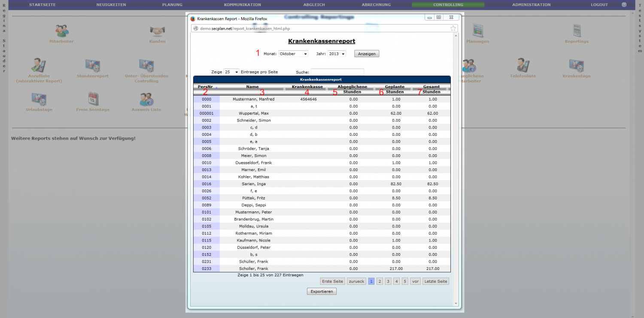Open the Freie Sonntage calendar icon
This screenshot has height=318, width=644.
(93, 99)
